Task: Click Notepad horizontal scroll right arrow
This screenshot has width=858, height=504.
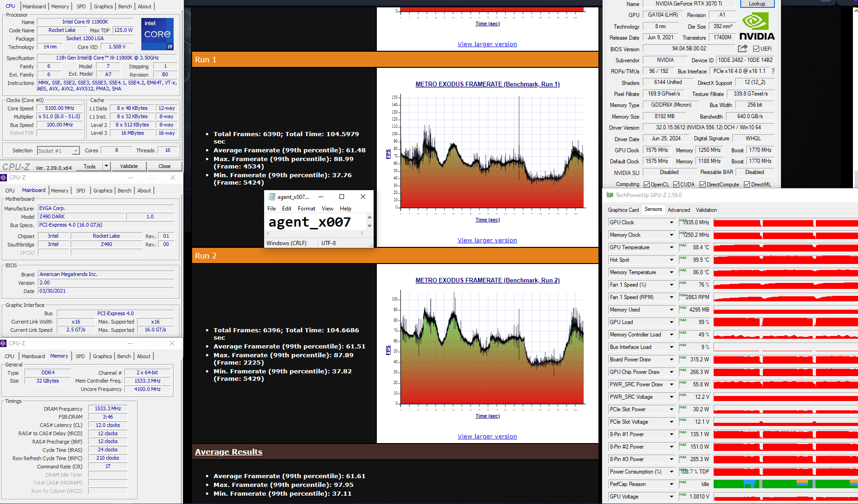Action: [x=362, y=234]
